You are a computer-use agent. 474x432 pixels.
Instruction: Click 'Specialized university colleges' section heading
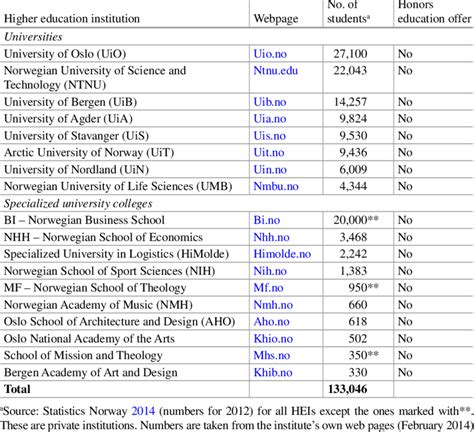(78, 203)
